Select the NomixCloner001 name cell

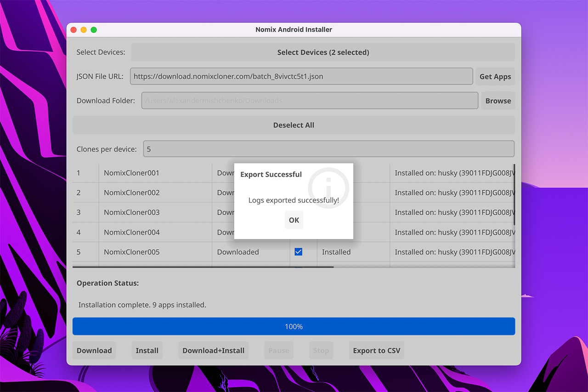coord(155,173)
